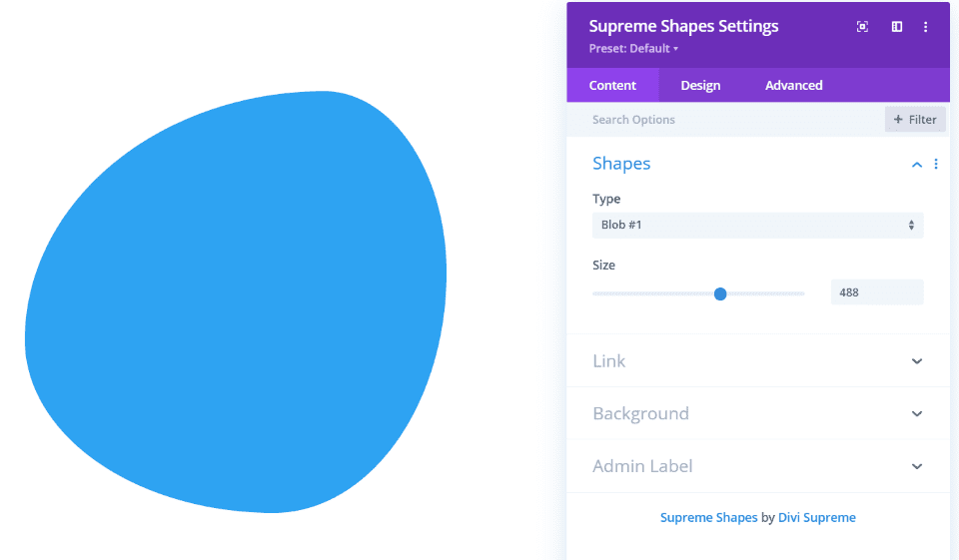
Task: Click the Size slider handle
Action: pyautogui.click(x=720, y=293)
